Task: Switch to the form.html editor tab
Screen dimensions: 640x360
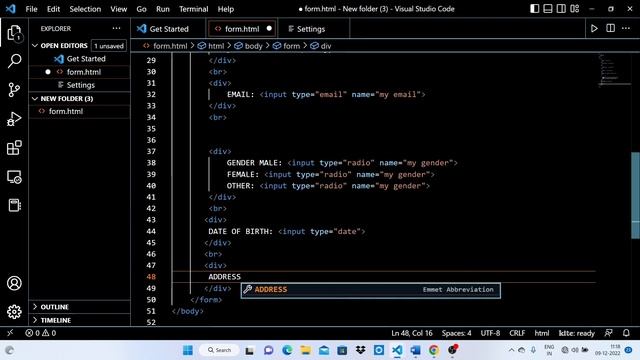Action: pyautogui.click(x=242, y=29)
